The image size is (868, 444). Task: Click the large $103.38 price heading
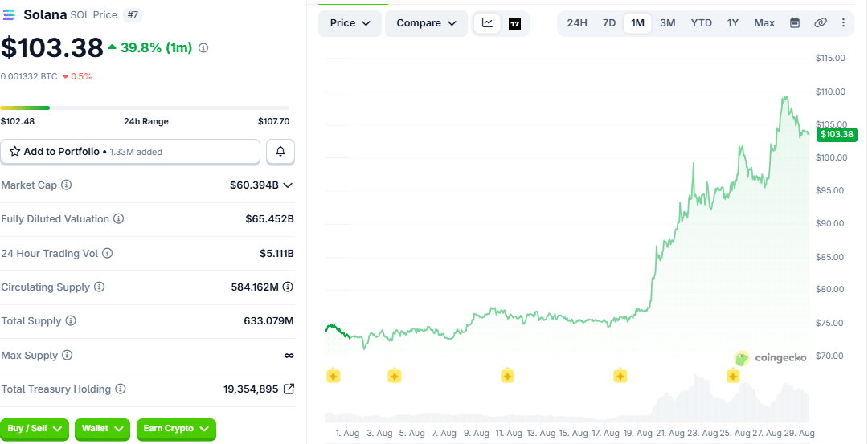click(x=52, y=47)
